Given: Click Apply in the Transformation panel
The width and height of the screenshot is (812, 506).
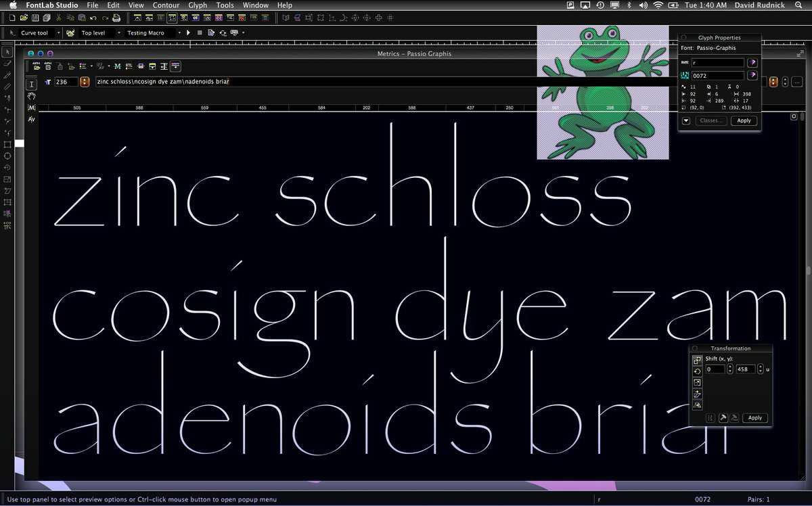Looking at the screenshot, I should coord(754,418).
